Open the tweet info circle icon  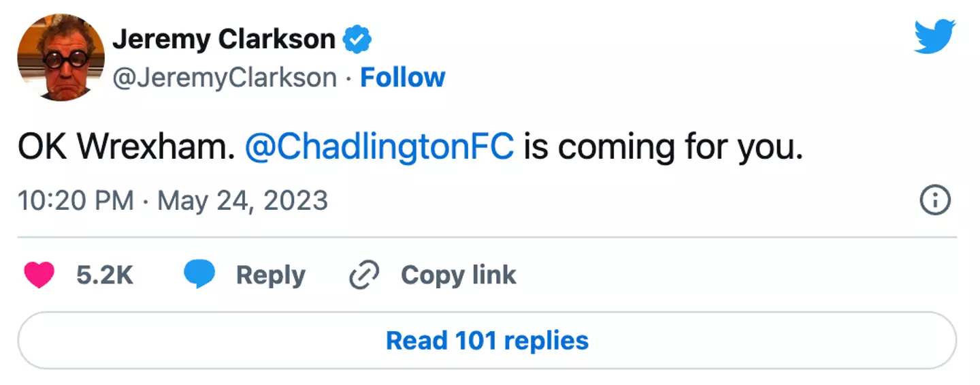click(934, 201)
